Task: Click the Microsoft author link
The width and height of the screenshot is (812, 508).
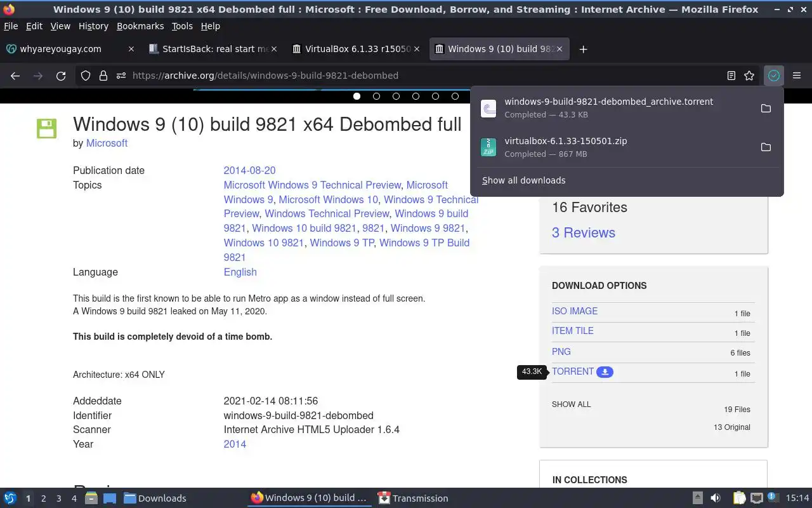Action: (x=107, y=144)
